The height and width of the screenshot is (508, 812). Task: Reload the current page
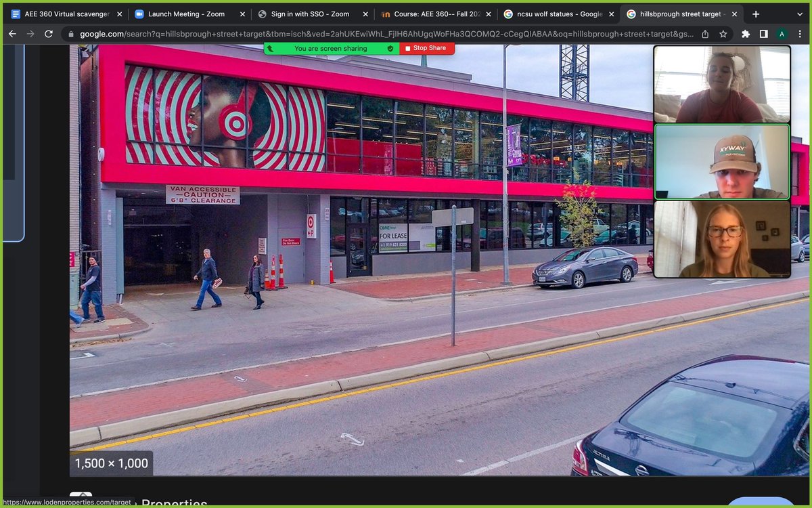(49, 34)
